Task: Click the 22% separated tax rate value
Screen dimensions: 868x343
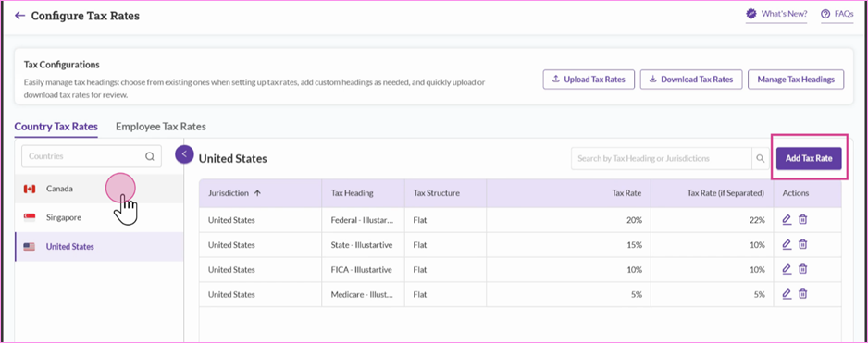Action: coord(757,220)
